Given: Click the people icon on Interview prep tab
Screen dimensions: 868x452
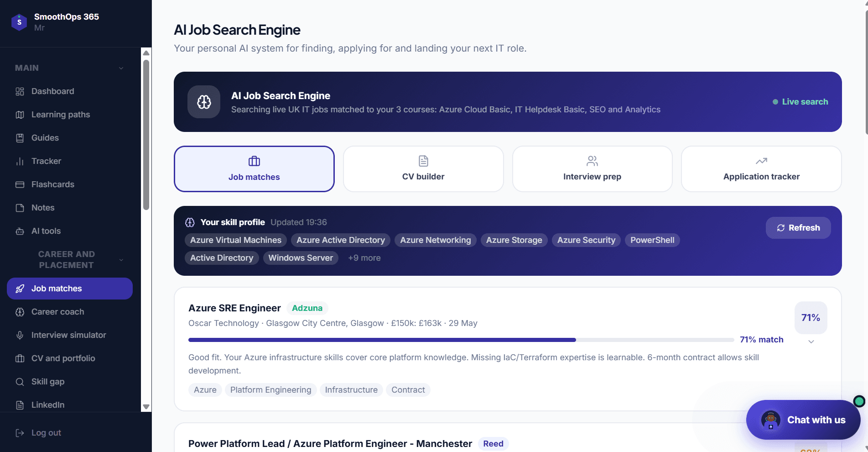Looking at the screenshot, I should coord(592,161).
